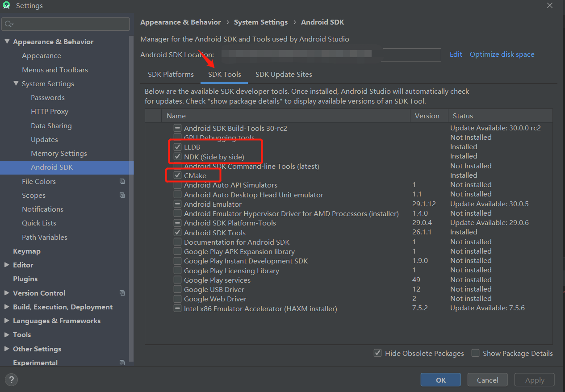Click Edit SDK location link
565x392 pixels.
(x=456, y=54)
